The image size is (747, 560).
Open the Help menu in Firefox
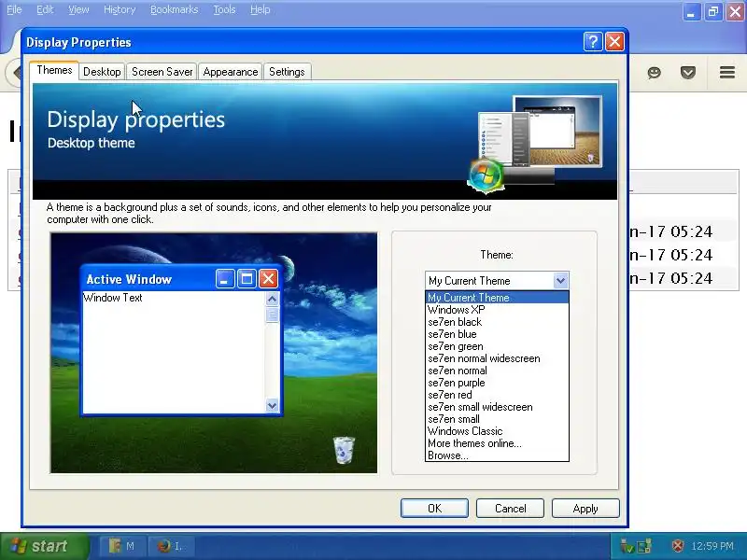tap(261, 9)
